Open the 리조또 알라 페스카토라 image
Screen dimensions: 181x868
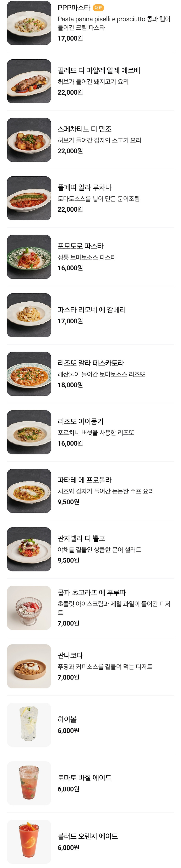[29, 374]
